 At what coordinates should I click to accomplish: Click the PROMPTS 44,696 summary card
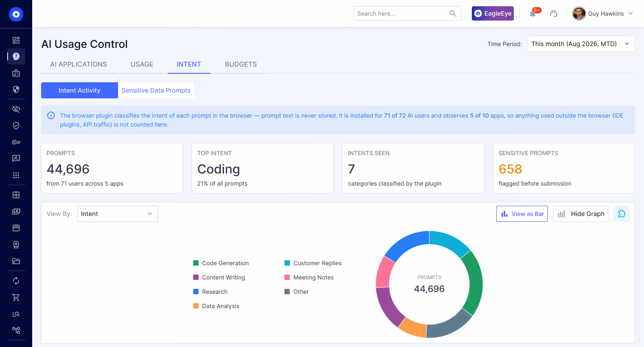pos(112,168)
